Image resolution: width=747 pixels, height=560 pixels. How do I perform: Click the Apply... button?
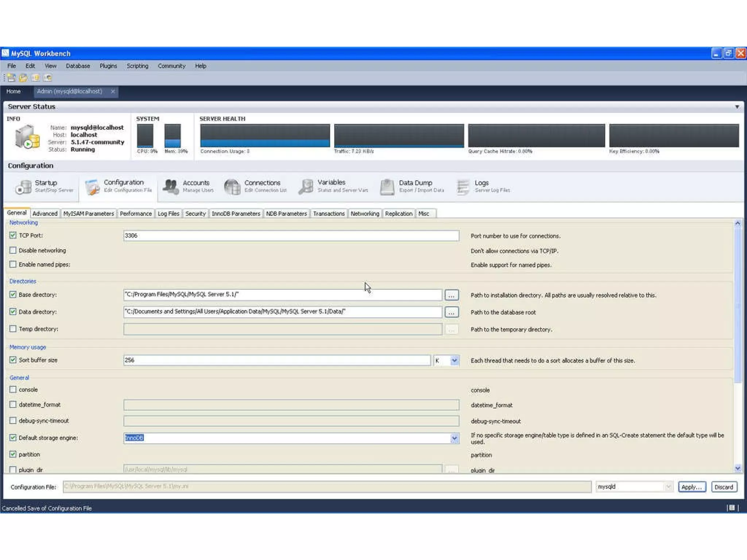pos(692,487)
